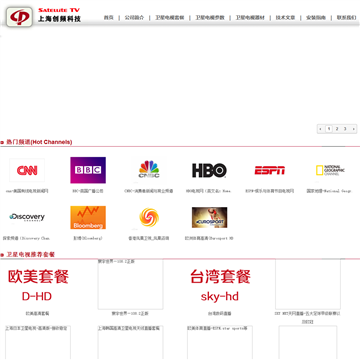Viewport: 360px width, 360px height.
Task: Show the previous banner slide arrow
Action: (321, 129)
